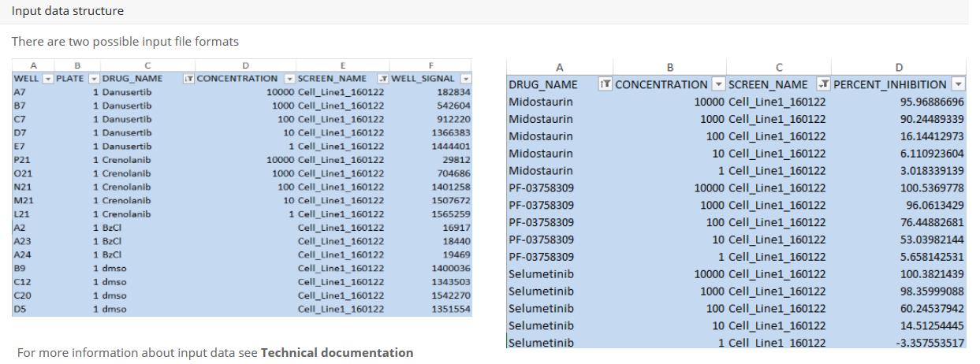980x364 pixels.
Task: Select column D header above PERCENT_INHIBITION
Action: (899, 68)
